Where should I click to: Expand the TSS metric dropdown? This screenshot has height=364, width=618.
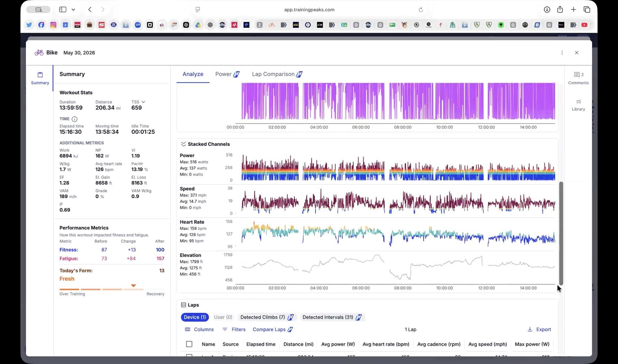[143, 102]
